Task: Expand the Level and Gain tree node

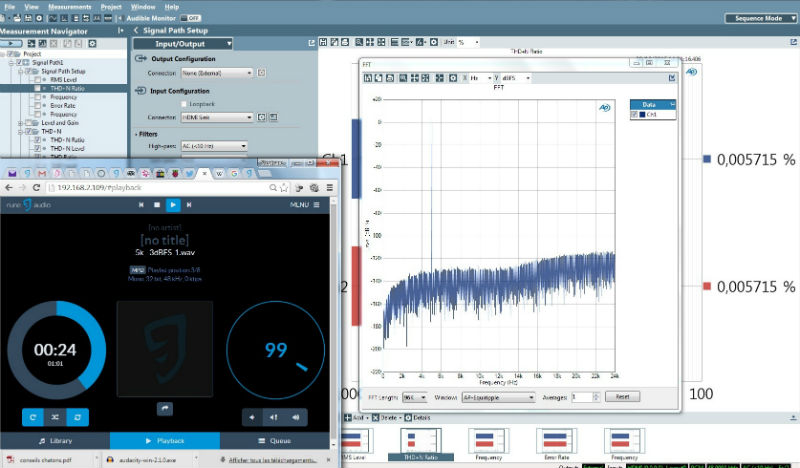Action: pos(20,123)
